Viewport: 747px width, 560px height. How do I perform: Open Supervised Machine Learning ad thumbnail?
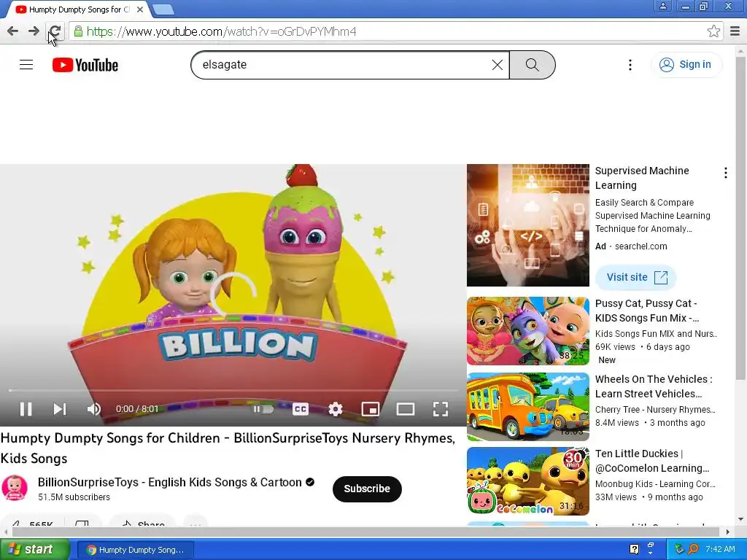pyautogui.click(x=528, y=225)
